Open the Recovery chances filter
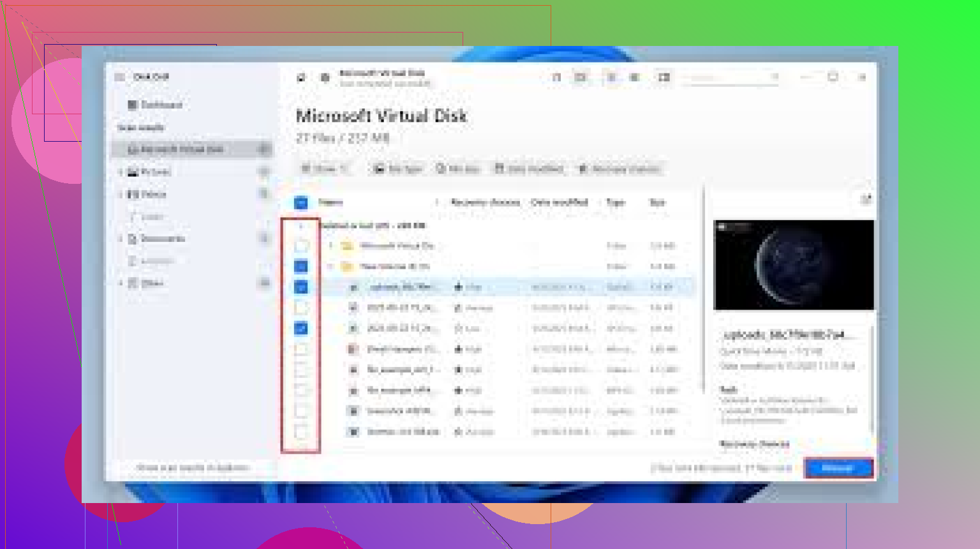 619,169
